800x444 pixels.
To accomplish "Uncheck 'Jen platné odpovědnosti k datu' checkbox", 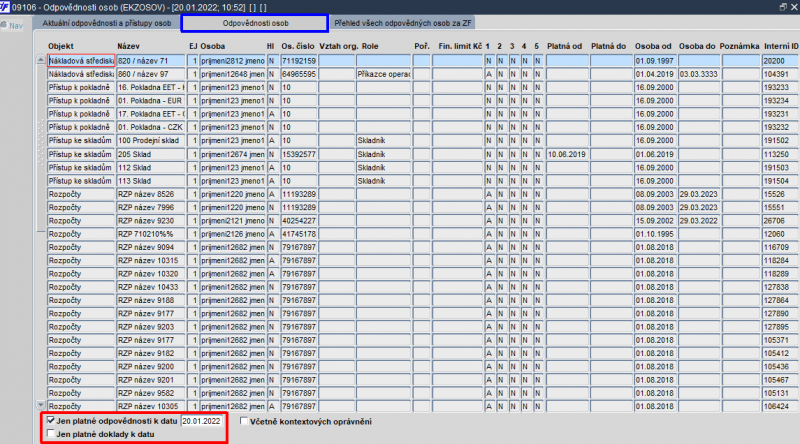I will coord(51,421).
